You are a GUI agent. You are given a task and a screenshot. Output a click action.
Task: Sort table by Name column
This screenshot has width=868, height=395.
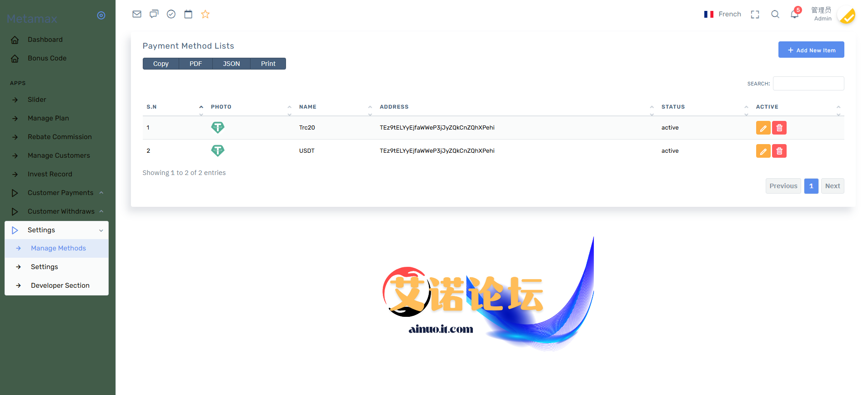(336, 107)
